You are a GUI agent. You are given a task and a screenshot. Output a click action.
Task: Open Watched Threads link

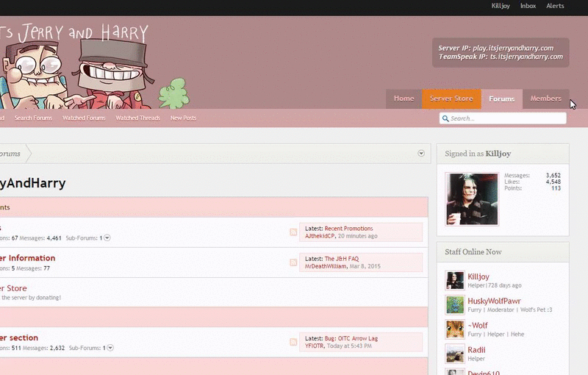point(138,118)
